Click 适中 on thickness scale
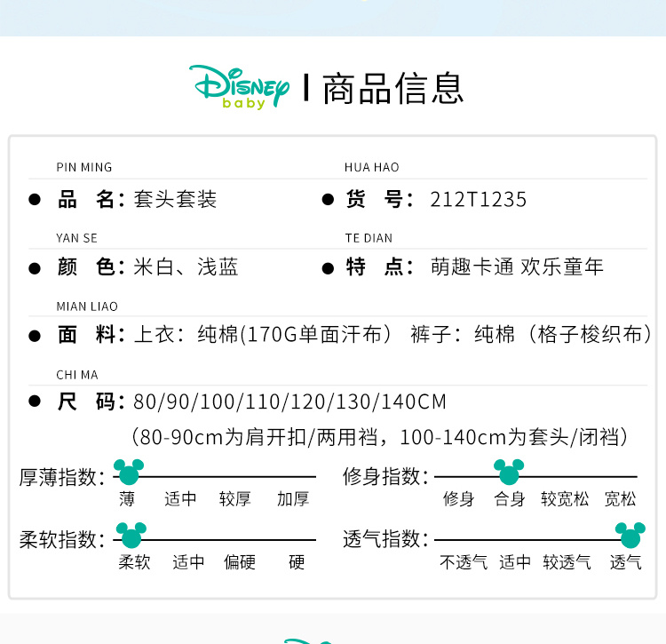 point(180,499)
